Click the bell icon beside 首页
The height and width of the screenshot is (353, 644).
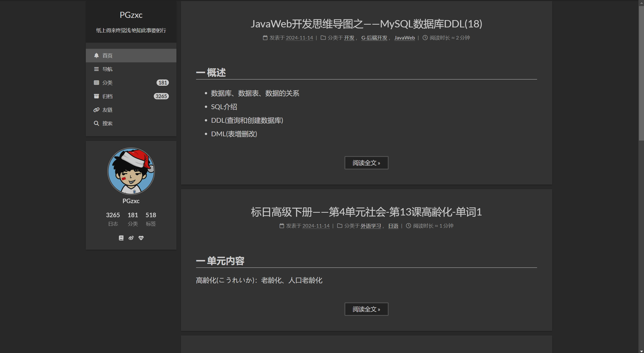(x=96, y=55)
